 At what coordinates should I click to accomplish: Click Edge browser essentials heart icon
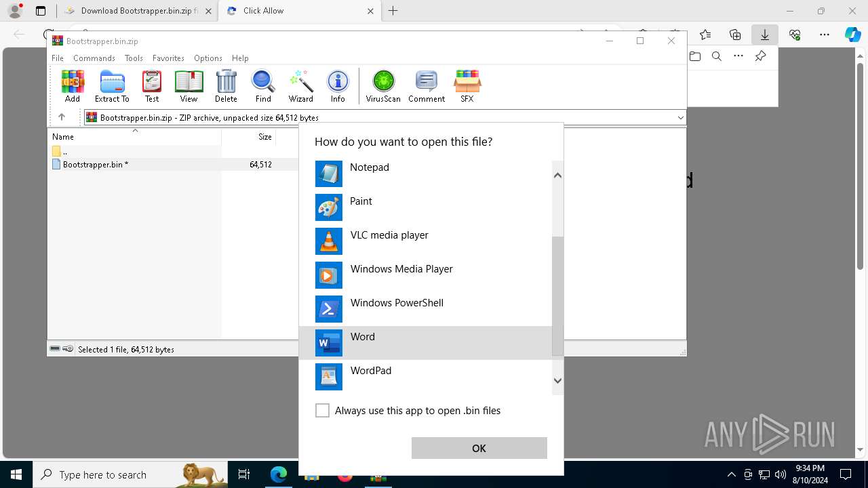[x=795, y=35]
